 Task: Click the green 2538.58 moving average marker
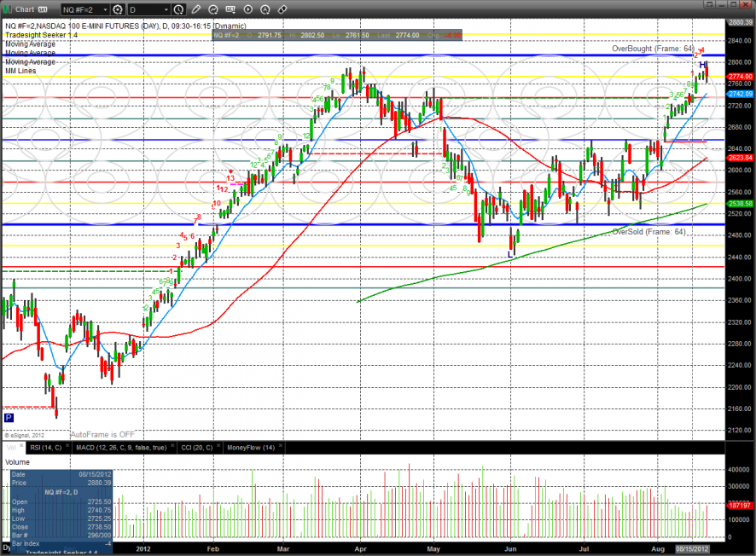click(x=740, y=204)
